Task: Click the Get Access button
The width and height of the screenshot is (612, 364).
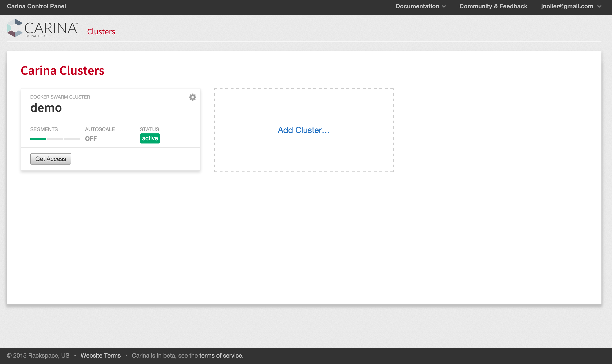Action: point(50,159)
